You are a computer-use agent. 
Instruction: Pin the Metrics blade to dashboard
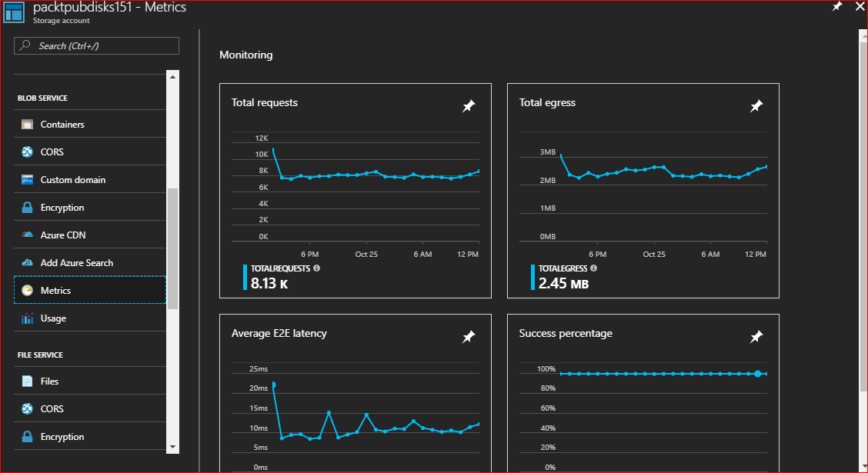coord(837,6)
